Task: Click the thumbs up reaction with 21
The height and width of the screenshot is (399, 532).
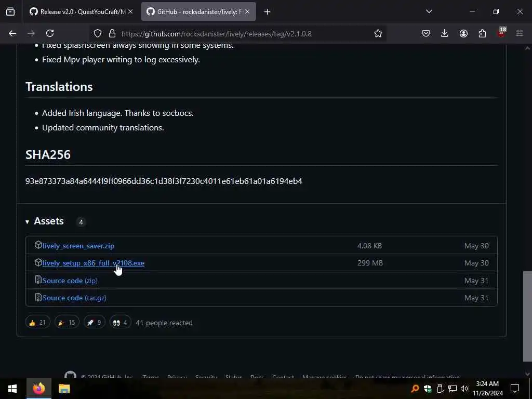Action: [37, 322]
